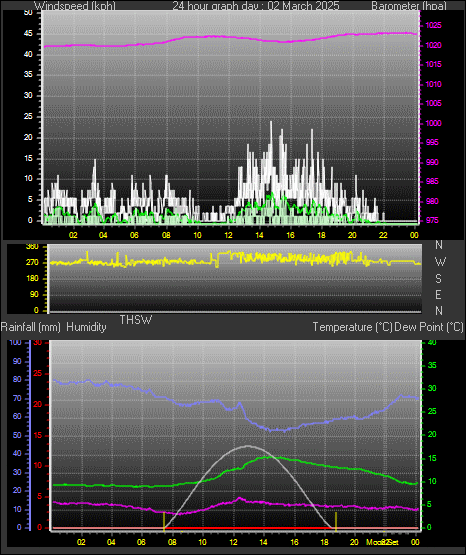Viewport: 466px width, 555px height.
Task: Click 50 on the blue humidity axis
Action: 17,436
